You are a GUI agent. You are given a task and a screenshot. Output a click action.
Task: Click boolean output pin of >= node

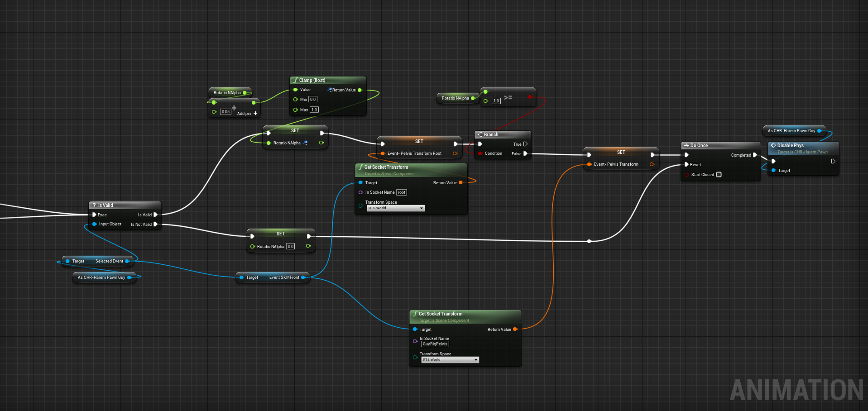(x=529, y=97)
